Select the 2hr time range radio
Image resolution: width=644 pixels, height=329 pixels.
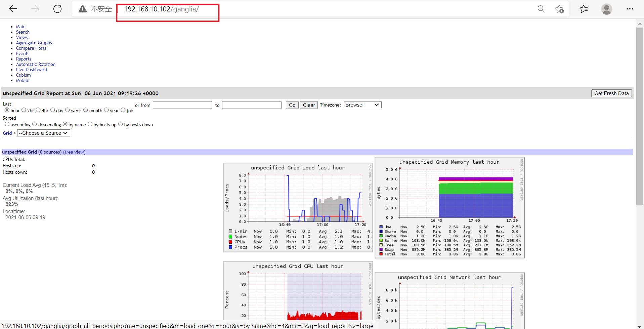24,110
